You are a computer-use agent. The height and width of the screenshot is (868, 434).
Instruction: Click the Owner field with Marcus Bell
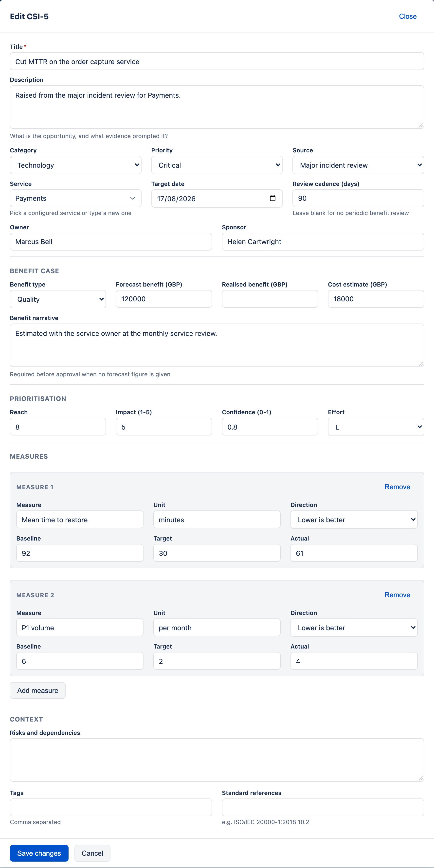click(x=111, y=242)
